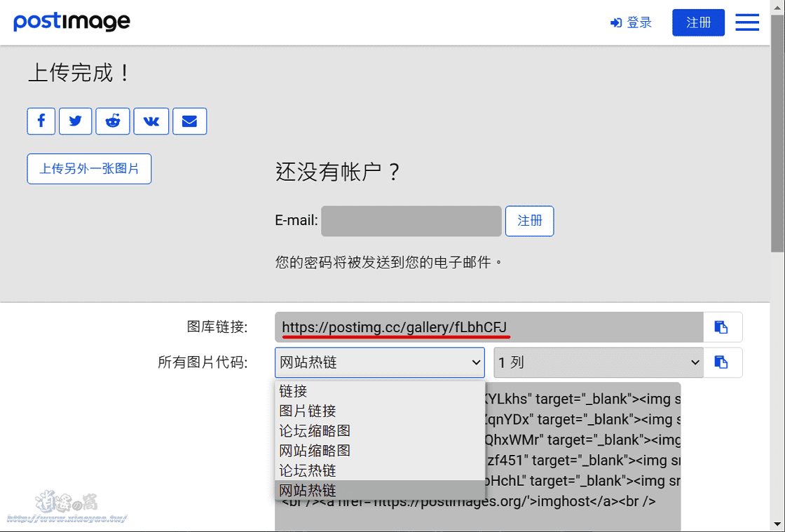This screenshot has height=532, width=785.
Task: Click 上传另外一张图片 to upload another image
Action: point(89,168)
